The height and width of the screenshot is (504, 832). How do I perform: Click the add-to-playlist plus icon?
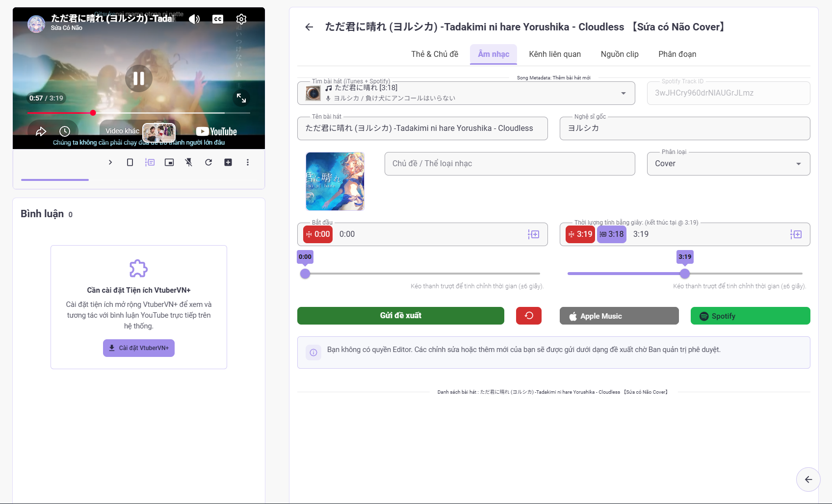point(228,162)
